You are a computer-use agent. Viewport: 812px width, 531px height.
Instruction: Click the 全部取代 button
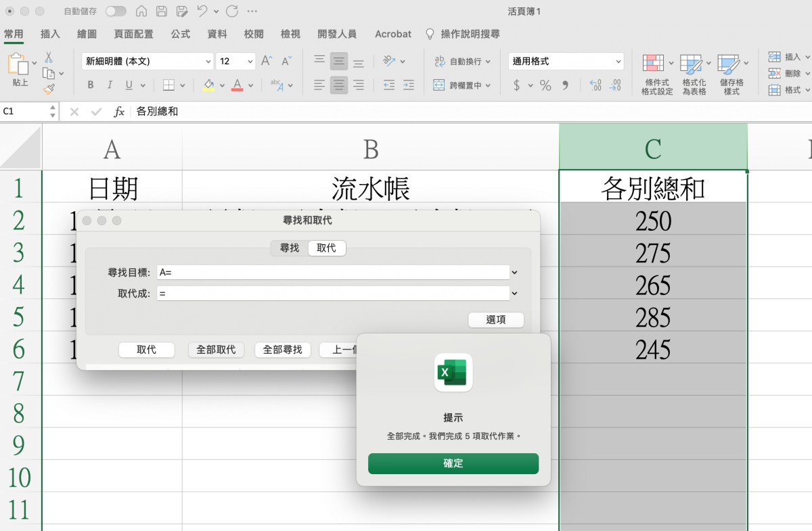216,350
